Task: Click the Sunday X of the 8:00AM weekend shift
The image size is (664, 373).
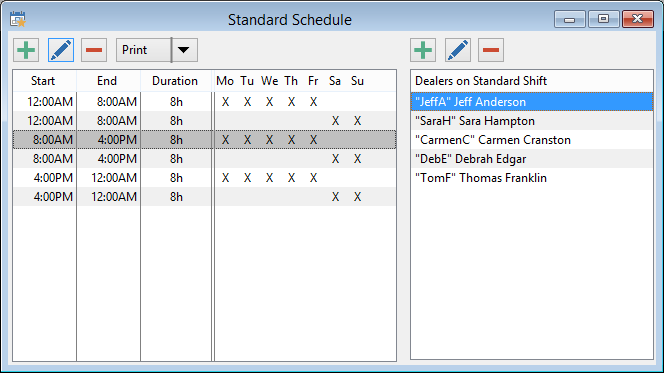Action: tap(357, 159)
